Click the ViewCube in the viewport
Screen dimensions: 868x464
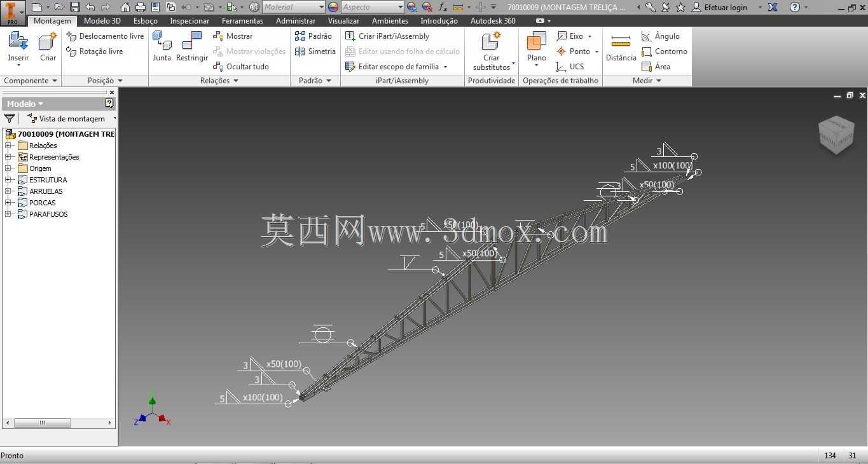(836, 134)
